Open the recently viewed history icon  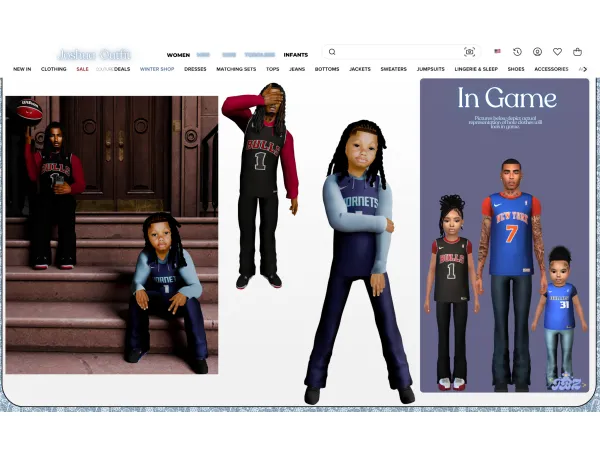coord(517,52)
